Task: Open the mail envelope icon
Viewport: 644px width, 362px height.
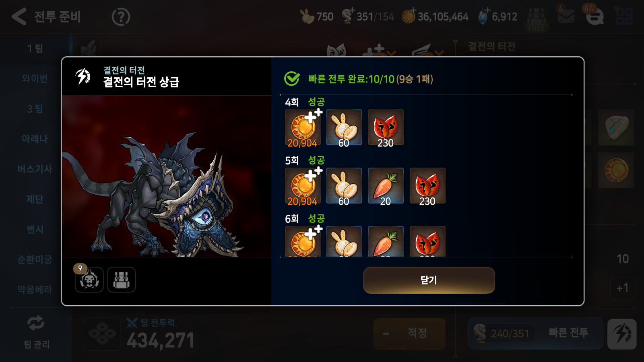Action: pos(566,16)
